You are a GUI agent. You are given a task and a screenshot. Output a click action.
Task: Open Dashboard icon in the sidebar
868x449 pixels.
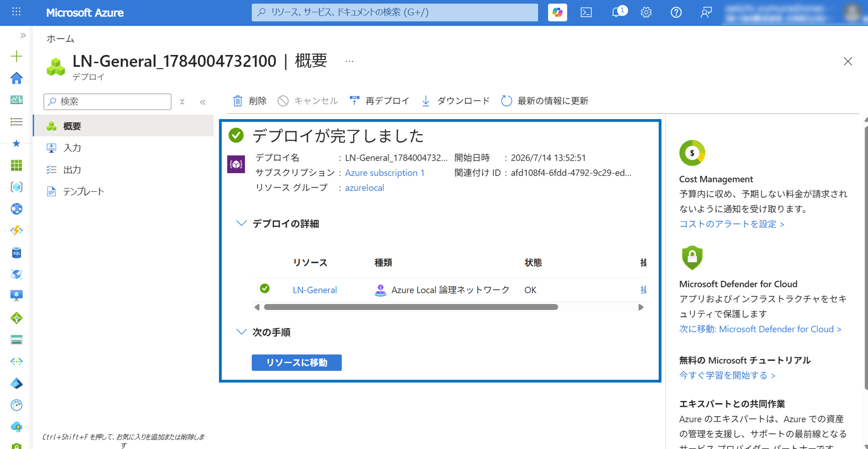(x=16, y=100)
